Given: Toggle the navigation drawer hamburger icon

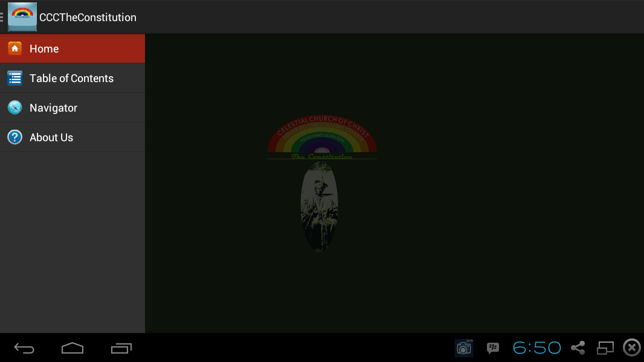Looking at the screenshot, I should [x=2, y=17].
